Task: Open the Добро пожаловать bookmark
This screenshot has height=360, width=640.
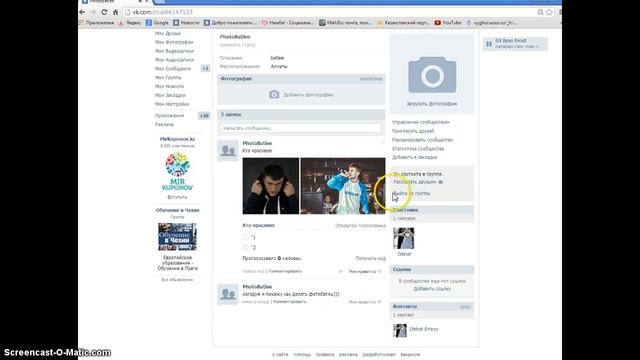Action: tap(231, 23)
